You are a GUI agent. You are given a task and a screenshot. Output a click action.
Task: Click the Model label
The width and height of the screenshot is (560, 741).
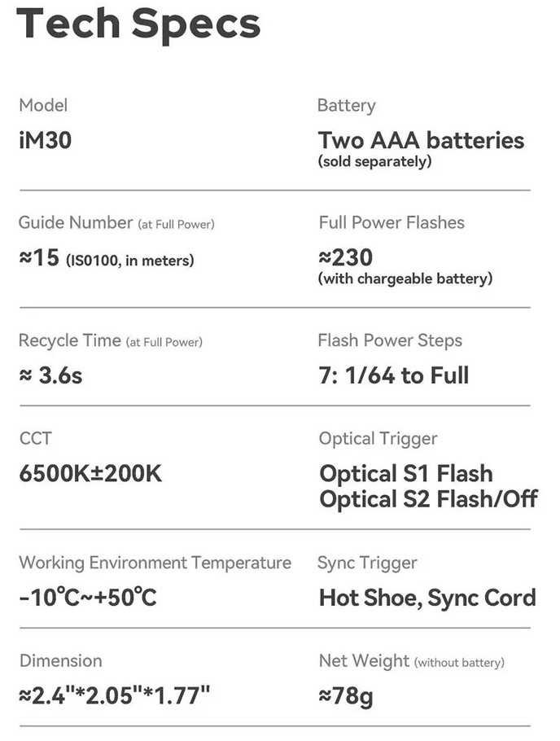click(x=43, y=105)
